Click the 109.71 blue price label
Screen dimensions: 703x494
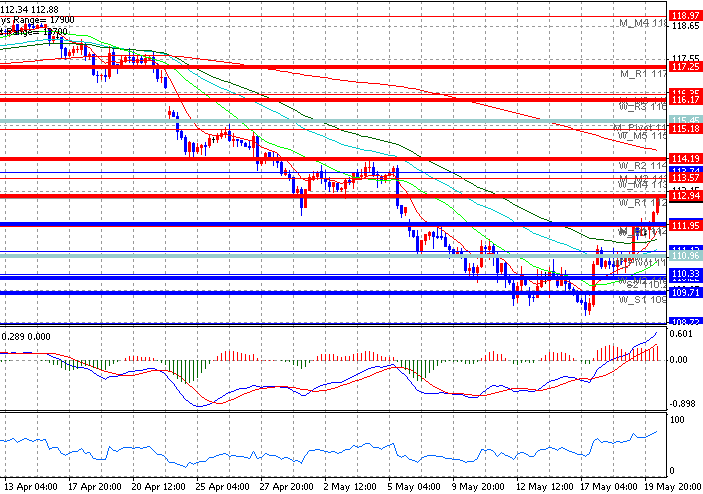(x=685, y=292)
